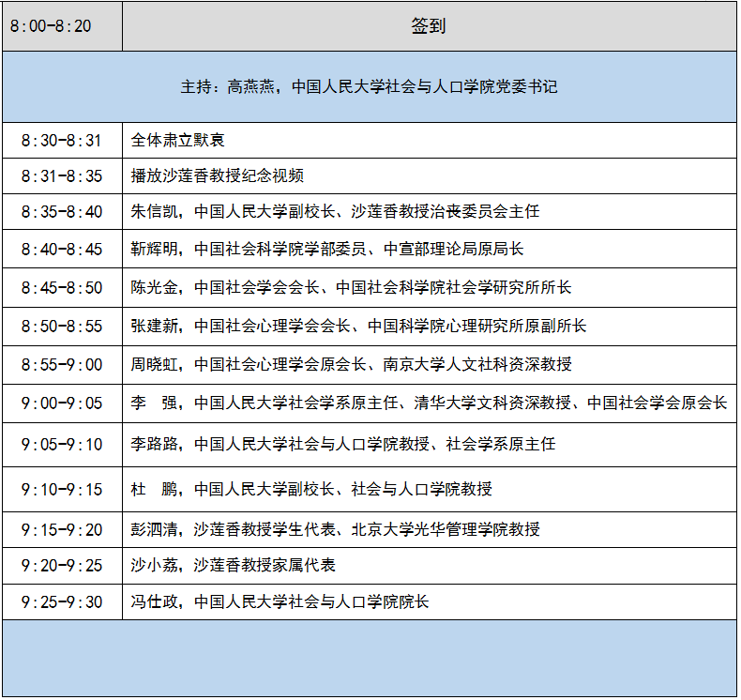This screenshot has height=700, width=741.
Task: Select the 周晓虹 speaker entry
Action: (351, 364)
